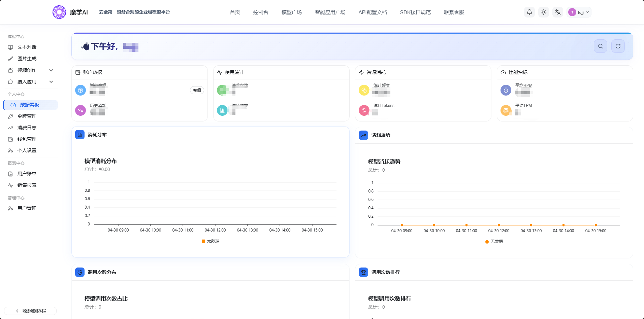Go to 首页 in top navigation
644x319 pixels.
235,12
